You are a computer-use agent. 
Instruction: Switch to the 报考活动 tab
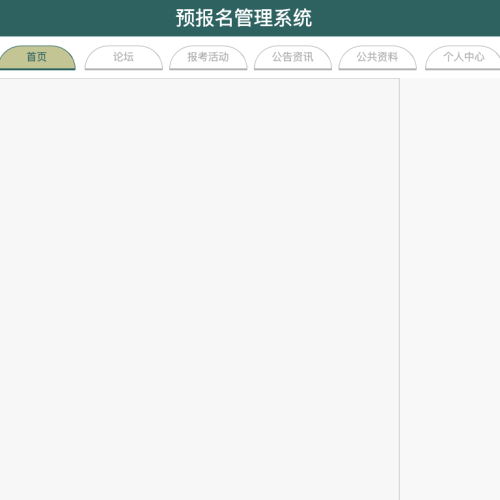208,57
